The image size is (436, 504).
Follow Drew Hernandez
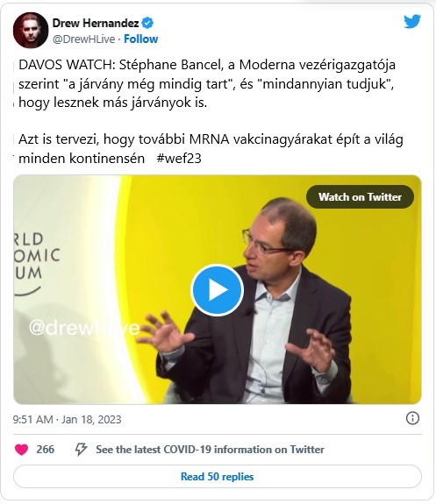[x=141, y=39]
